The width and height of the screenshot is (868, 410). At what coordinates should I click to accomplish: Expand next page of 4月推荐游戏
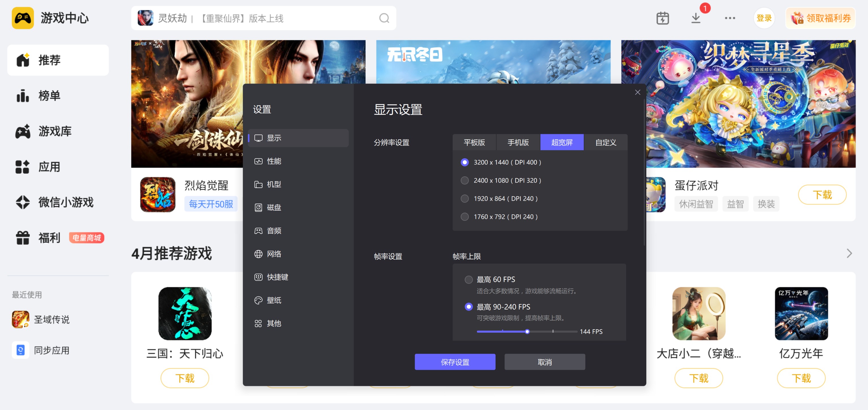click(849, 254)
